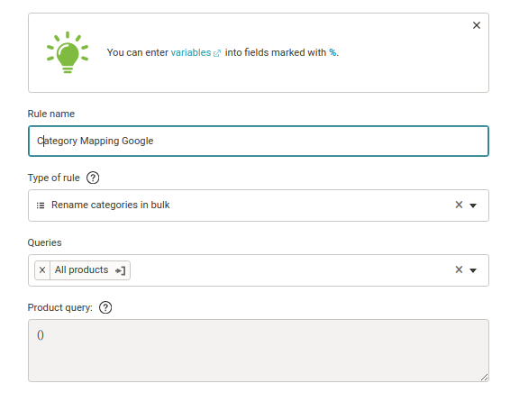Click the green lightbulb tip icon
510x420 pixels.
(x=68, y=52)
